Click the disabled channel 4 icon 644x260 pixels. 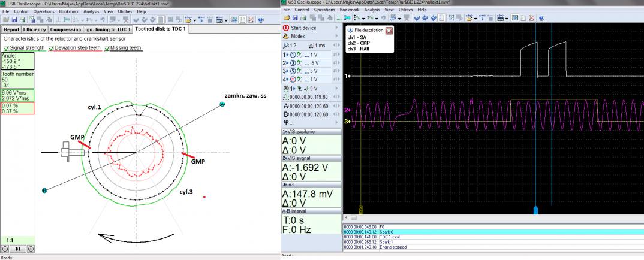coord(293,80)
